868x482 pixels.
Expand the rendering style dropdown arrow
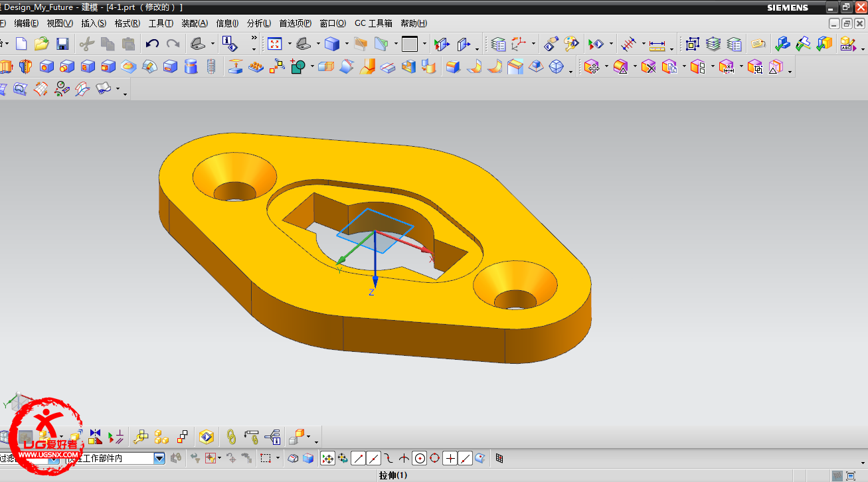[x=347, y=44]
